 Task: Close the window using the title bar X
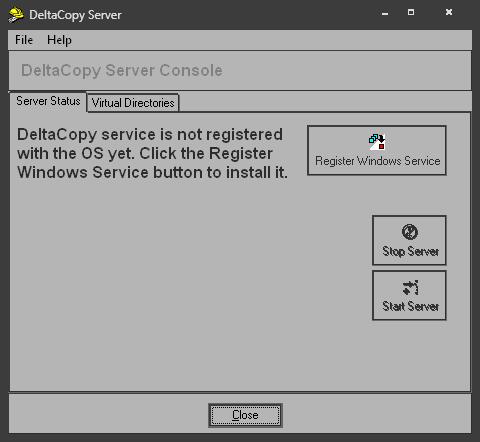coord(449,13)
